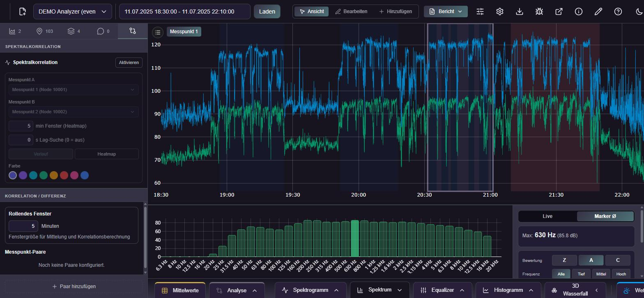644x298 pixels.
Task: Toggle the chart legend list icon
Action: coord(158,32)
